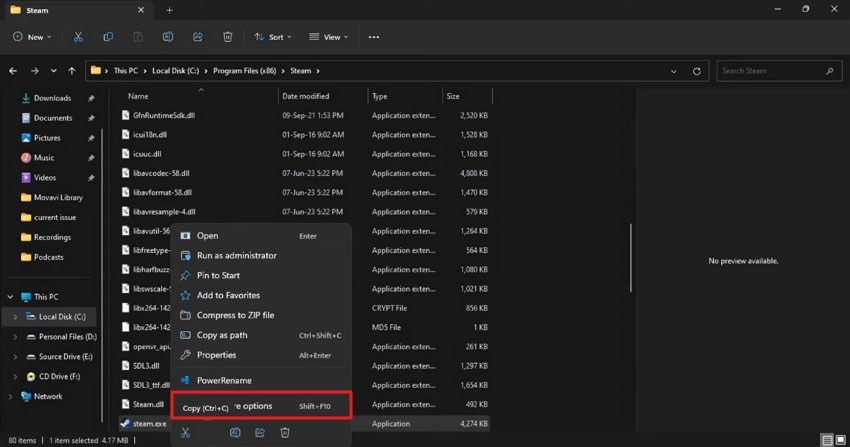Switch to large thumbnails view icon in status bar

840,440
